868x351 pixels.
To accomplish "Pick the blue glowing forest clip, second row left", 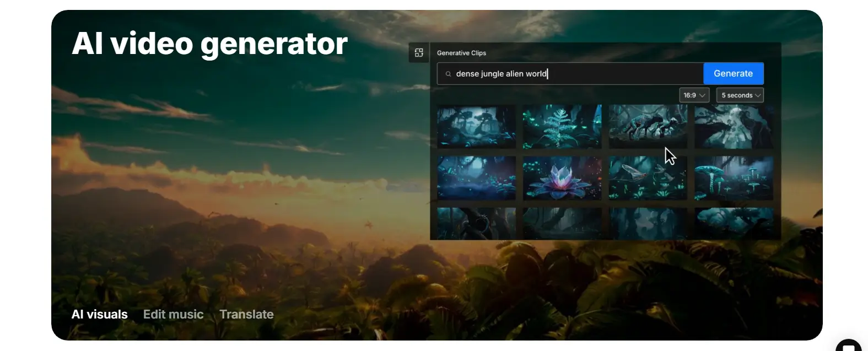I will point(476,178).
